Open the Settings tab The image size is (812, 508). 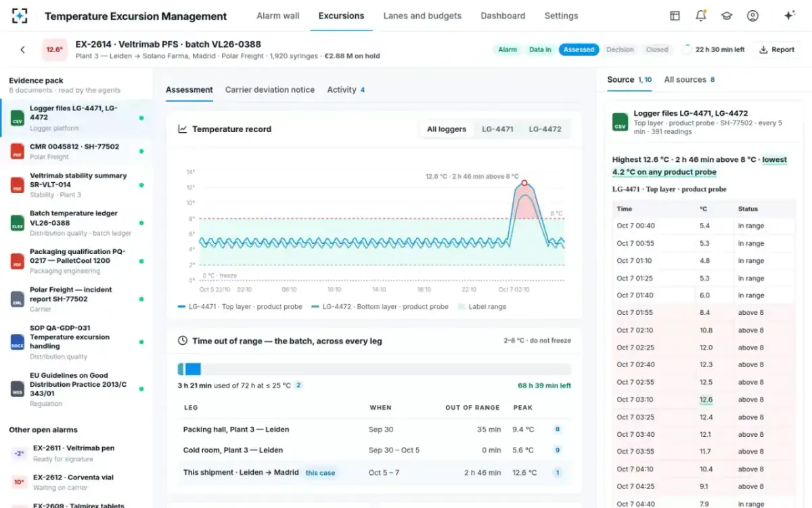(562, 16)
